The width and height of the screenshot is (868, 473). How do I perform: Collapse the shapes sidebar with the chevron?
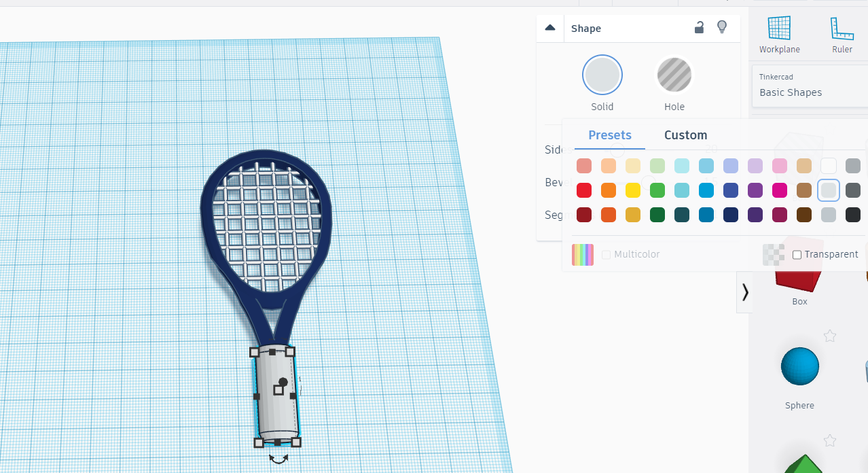(x=744, y=292)
